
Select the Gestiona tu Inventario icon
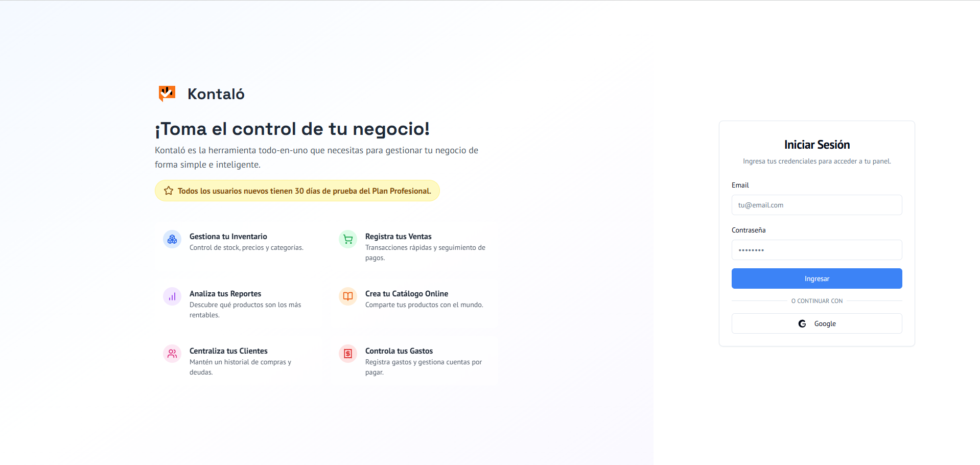(172, 239)
